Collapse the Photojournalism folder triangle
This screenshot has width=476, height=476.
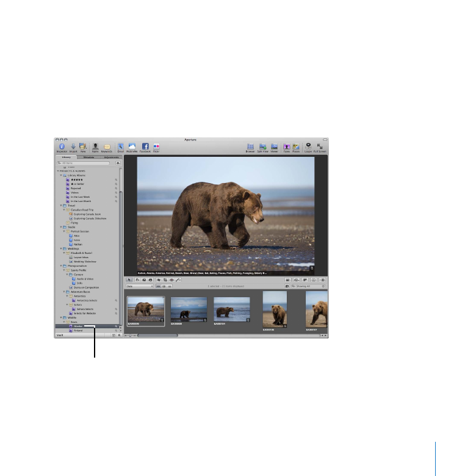(61, 266)
